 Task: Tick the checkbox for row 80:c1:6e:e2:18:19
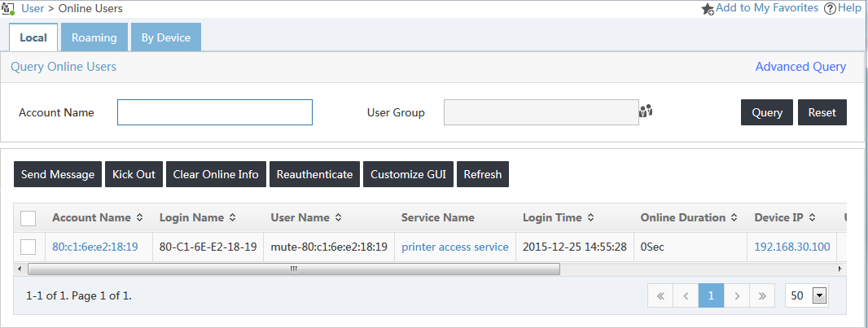pyautogui.click(x=28, y=247)
